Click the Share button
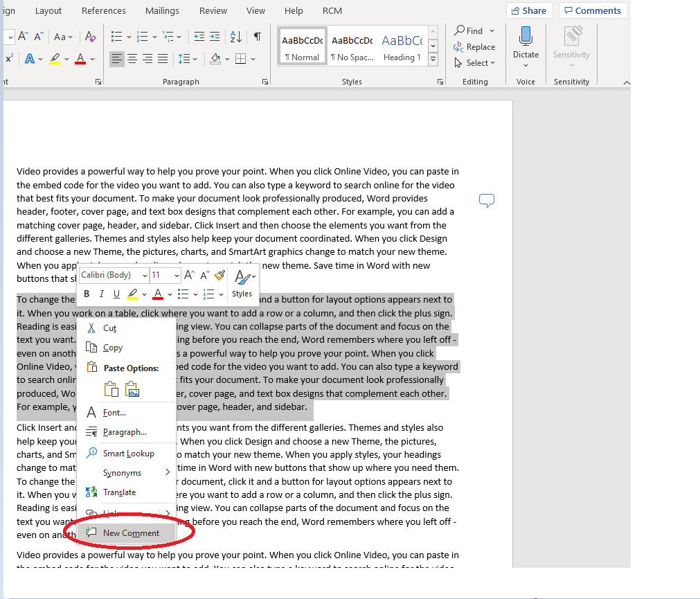Image resolution: width=700 pixels, height=599 pixels. (x=530, y=10)
